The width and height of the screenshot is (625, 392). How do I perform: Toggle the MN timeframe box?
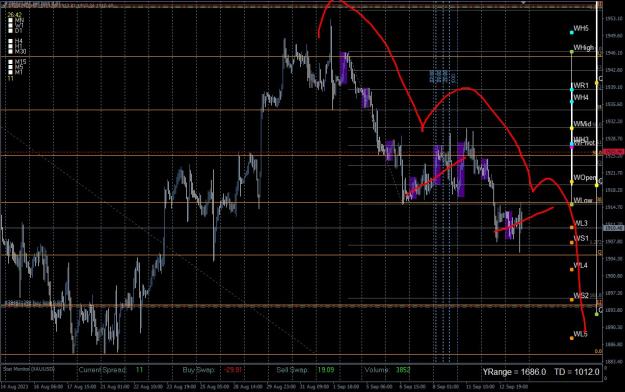point(10,20)
